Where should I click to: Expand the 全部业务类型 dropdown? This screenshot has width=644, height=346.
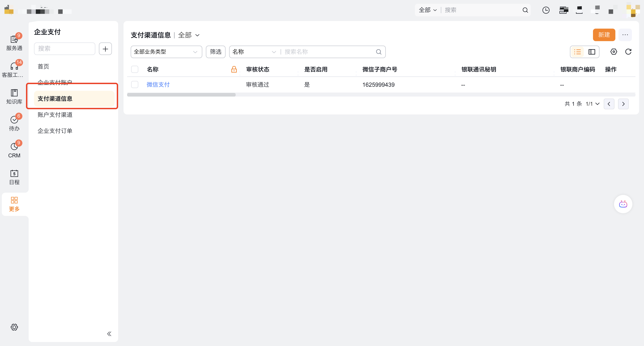166,52
